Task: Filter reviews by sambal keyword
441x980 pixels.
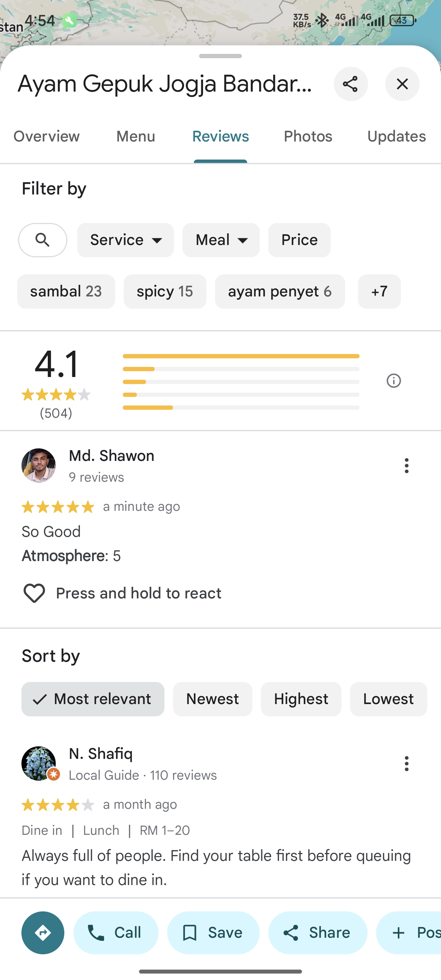Action: (x=66, y=292)
